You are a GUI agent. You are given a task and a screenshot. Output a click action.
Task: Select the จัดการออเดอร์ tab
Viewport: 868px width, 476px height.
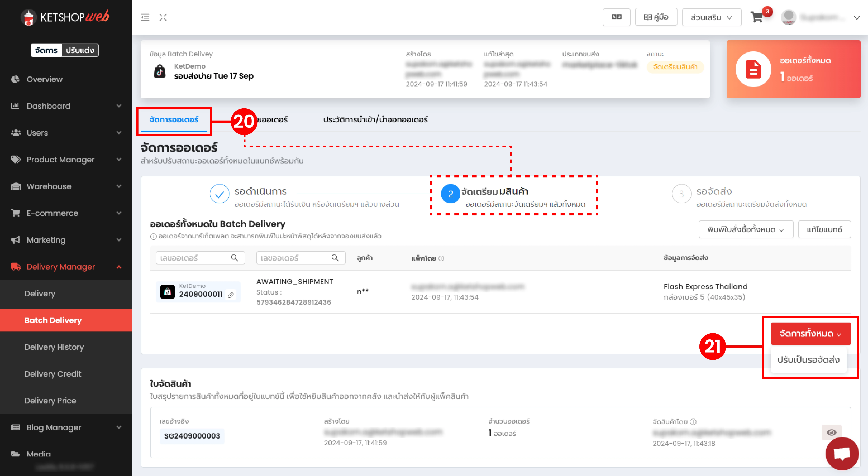174,120
